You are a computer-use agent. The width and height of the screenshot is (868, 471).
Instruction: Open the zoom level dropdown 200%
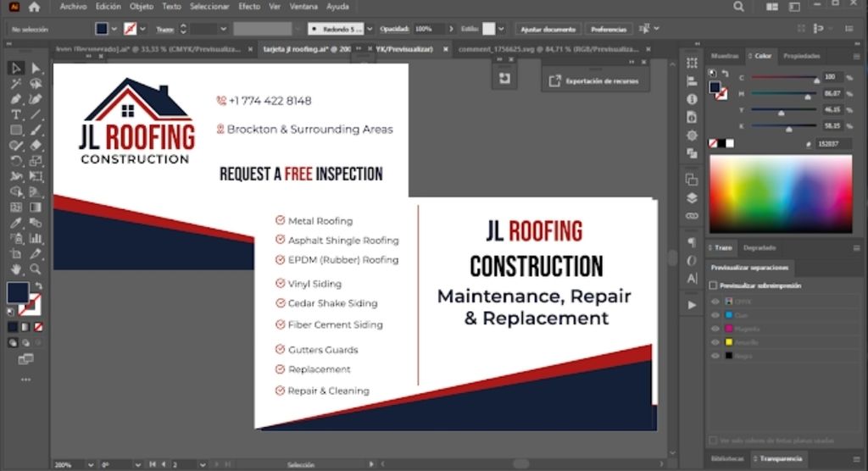(90, 465)
